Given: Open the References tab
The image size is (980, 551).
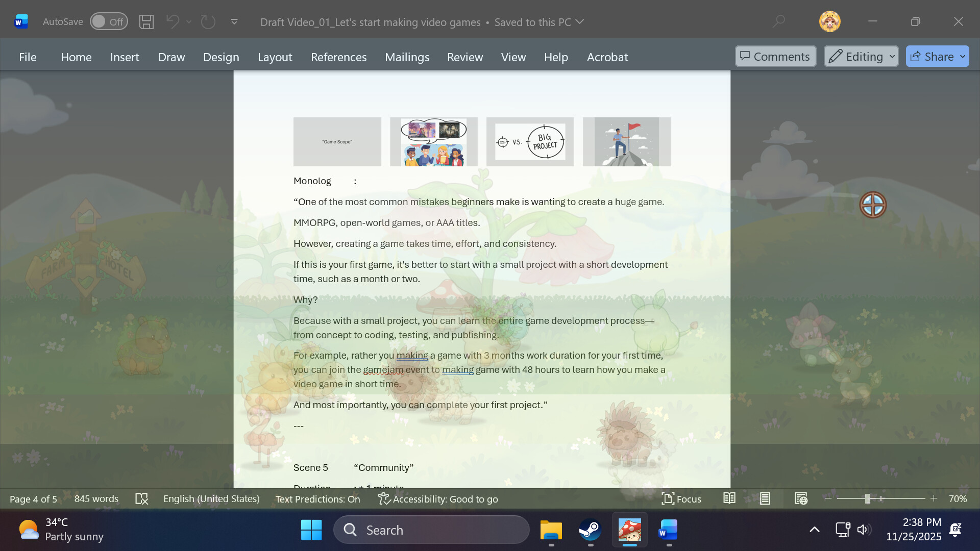Looking at the screenshot, I should pos(338,57).
